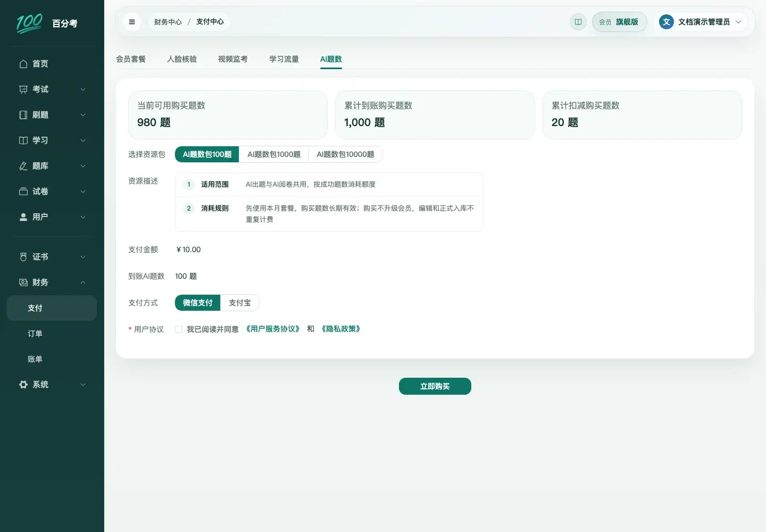
Task: Click the 用户 person icon in sidebar
Action: click(x=23, y=217)
